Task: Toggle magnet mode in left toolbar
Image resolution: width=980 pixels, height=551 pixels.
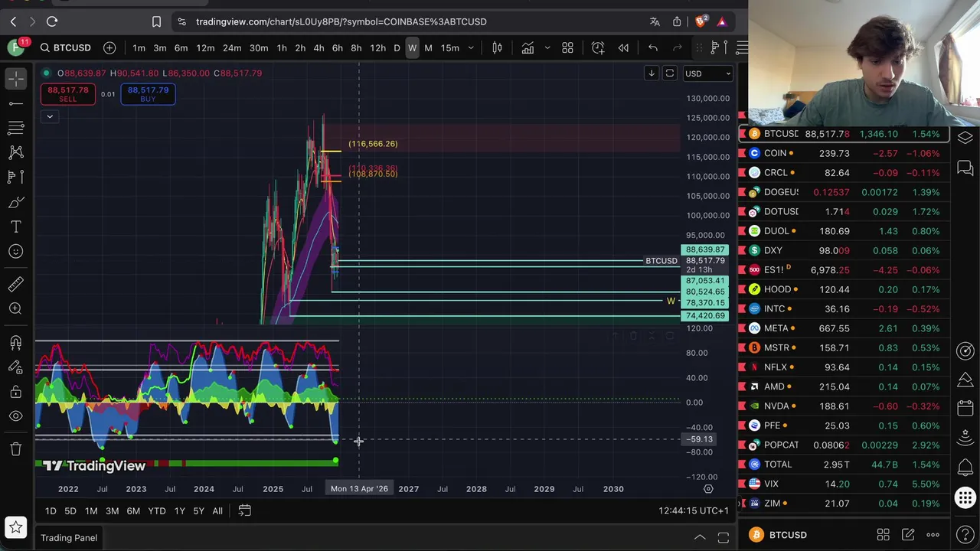Action: point(16,342)
